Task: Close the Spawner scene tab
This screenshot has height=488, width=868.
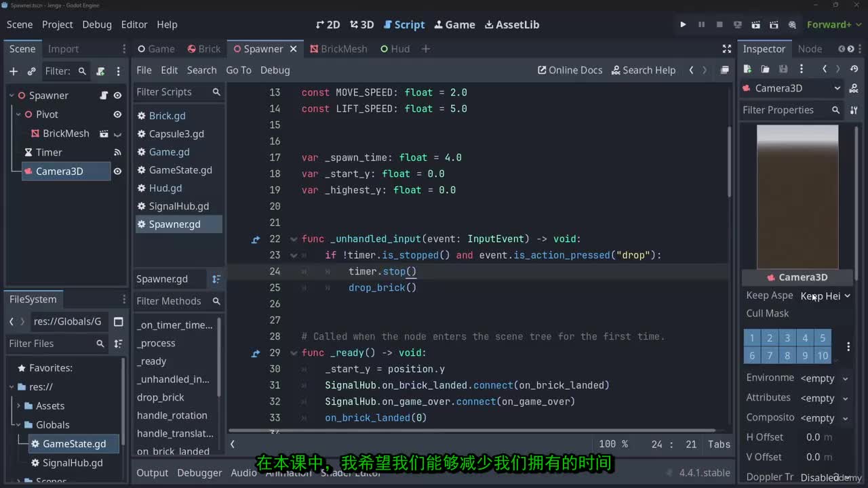Action: click(x=294, y=49)
